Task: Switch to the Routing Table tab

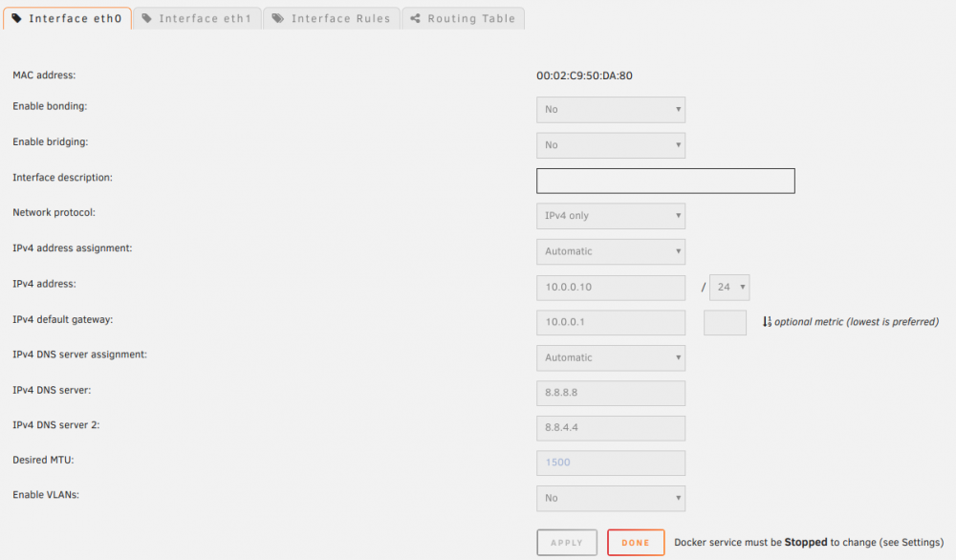Action: (463, 18)
